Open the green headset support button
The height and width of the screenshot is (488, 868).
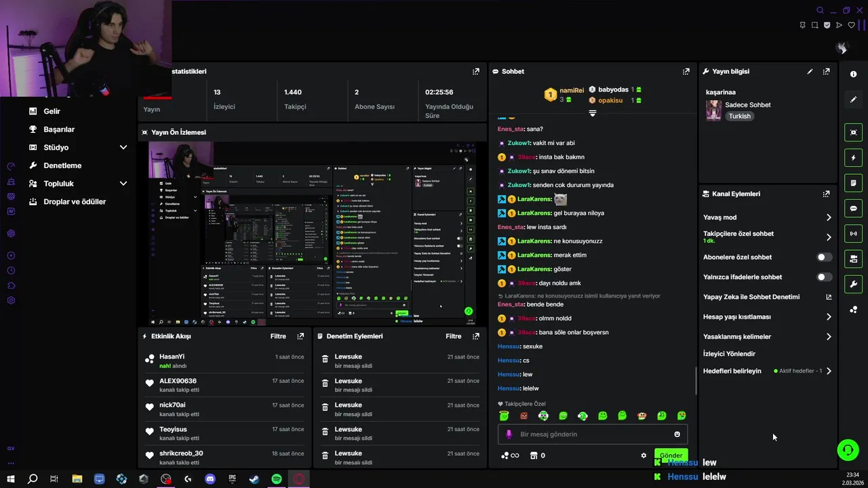[x=848, y=449]
